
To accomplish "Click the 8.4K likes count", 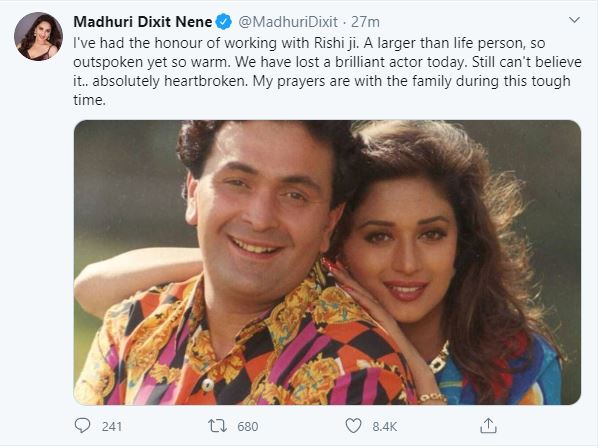I will pos(385,426).
